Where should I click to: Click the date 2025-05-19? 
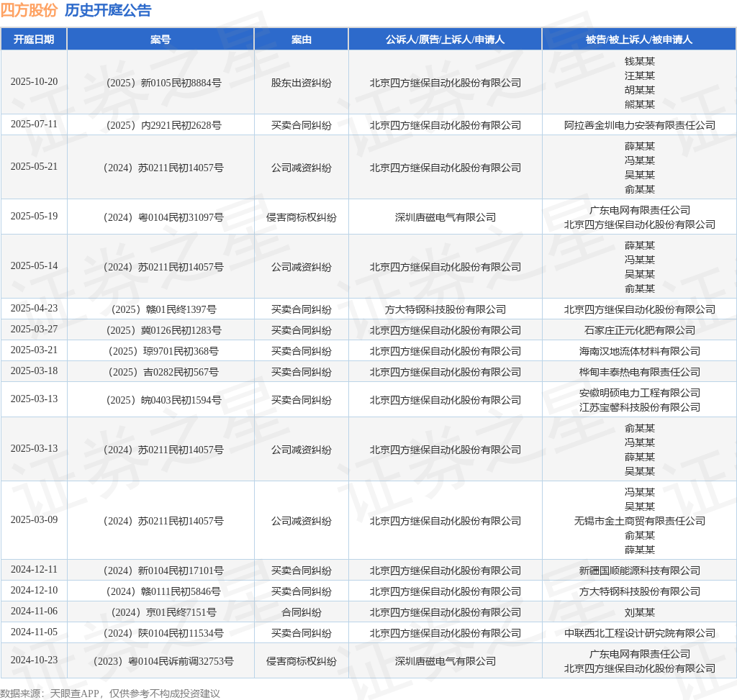pyautogui.click(x=35, y=216)
